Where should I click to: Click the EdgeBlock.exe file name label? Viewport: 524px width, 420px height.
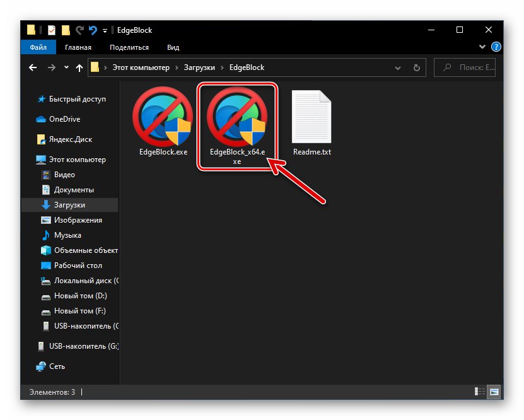pos(163,152)
